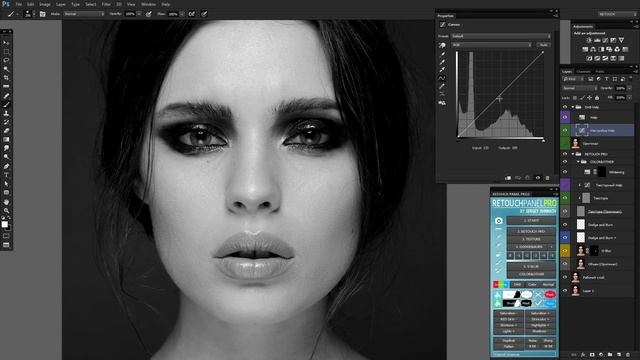Open the File menu
This screenshot has height=360, width=640.
tap(18, 4)
